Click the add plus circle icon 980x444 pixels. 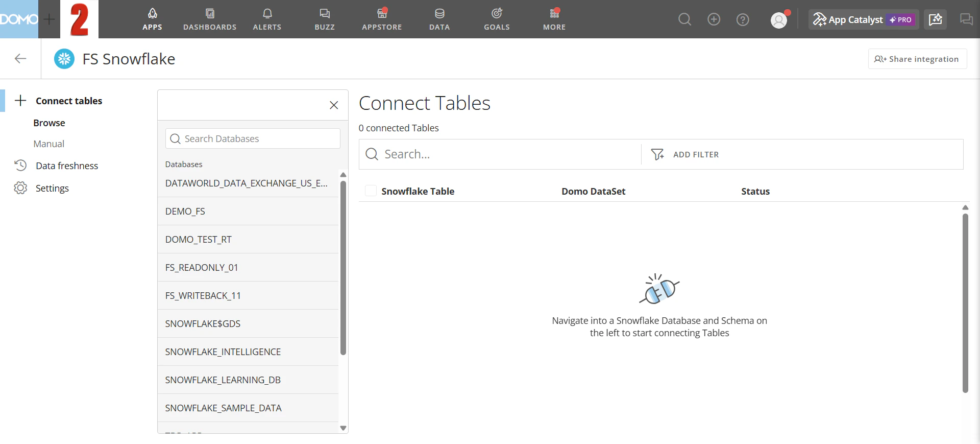pyautogui.click(x=714, y=19)
